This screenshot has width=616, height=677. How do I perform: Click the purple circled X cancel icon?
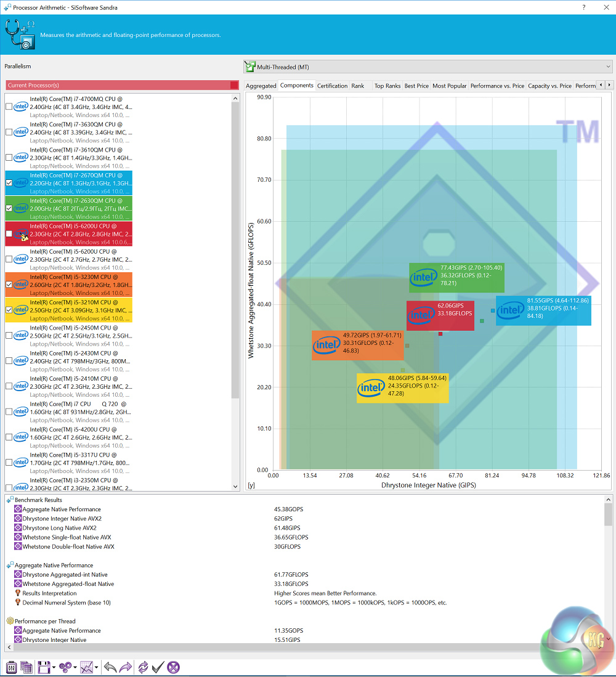pos(173,668)
